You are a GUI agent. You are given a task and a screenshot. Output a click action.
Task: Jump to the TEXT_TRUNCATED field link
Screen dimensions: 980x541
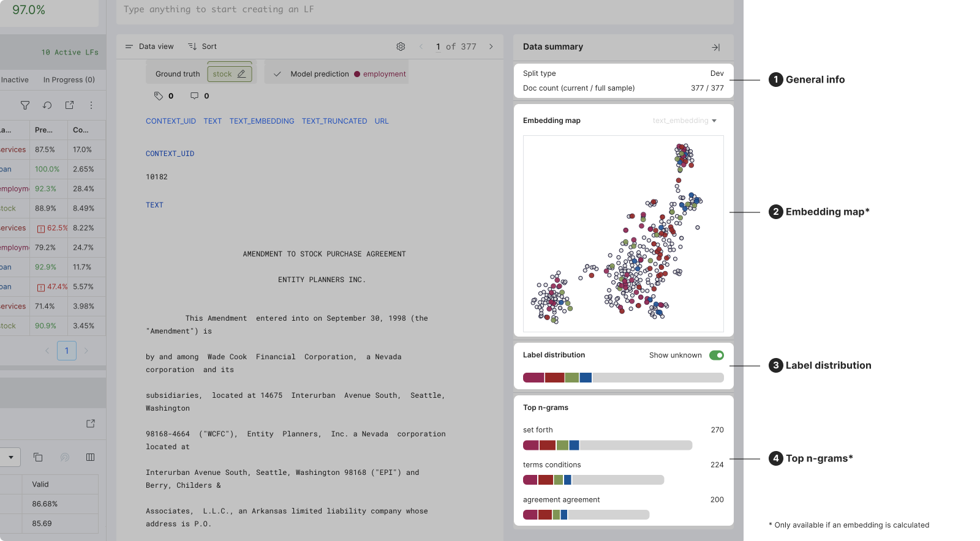(x=334, y=121)
